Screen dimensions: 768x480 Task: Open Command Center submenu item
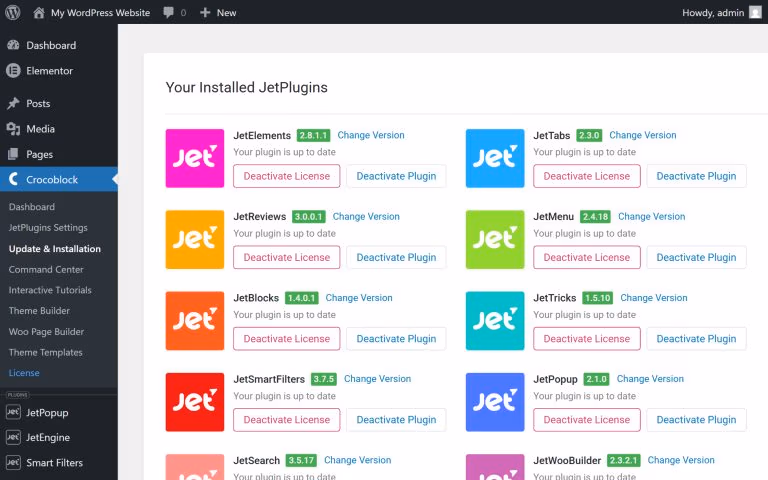[46, 269]
